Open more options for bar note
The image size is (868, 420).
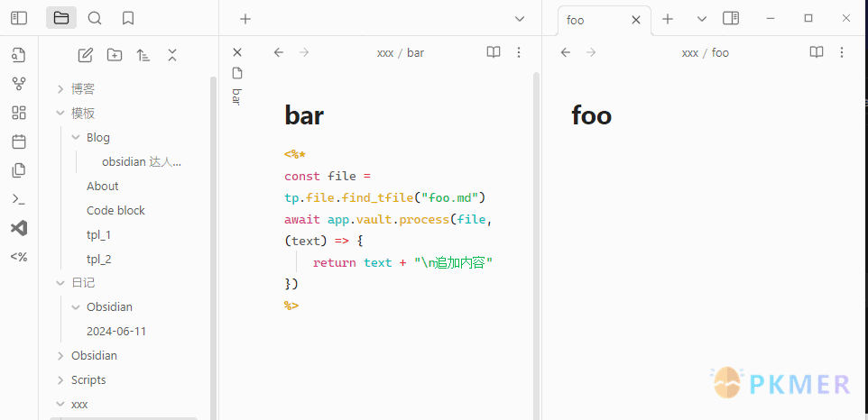519,52
